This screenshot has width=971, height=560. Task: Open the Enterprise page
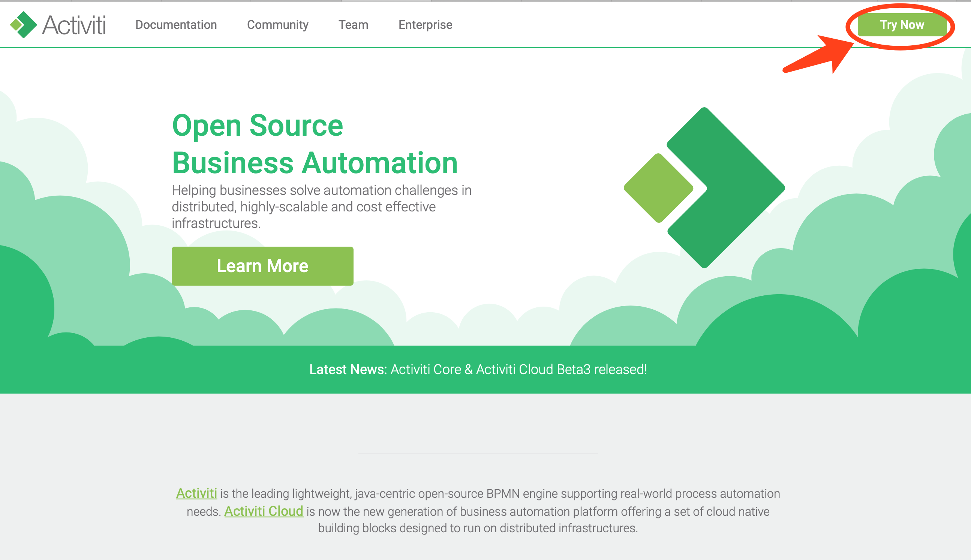click(425, 25)
